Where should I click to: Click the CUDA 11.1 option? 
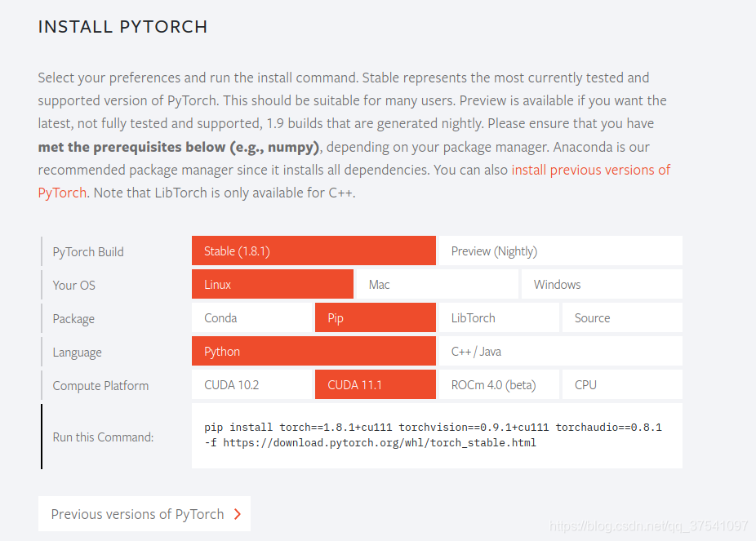point(375,384)
